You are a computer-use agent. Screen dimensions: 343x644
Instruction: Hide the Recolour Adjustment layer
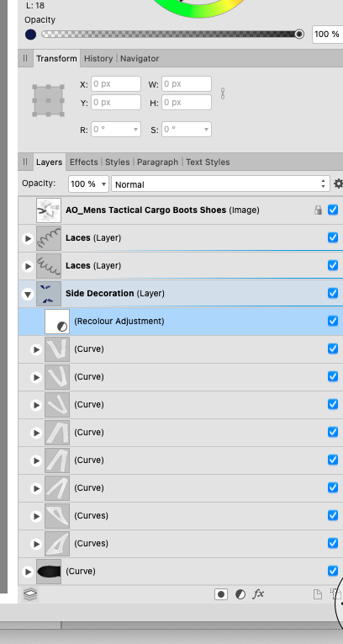click(333, 321)
